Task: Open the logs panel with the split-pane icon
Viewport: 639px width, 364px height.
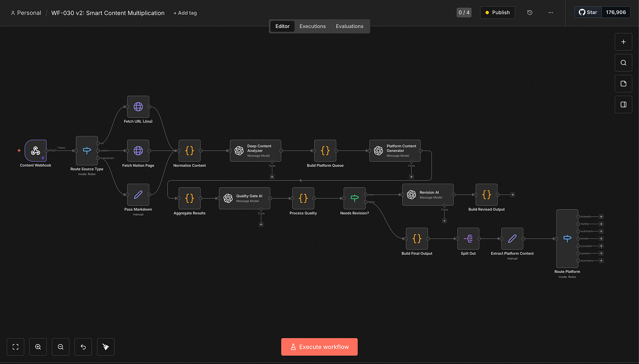Action: pos(623,104)
